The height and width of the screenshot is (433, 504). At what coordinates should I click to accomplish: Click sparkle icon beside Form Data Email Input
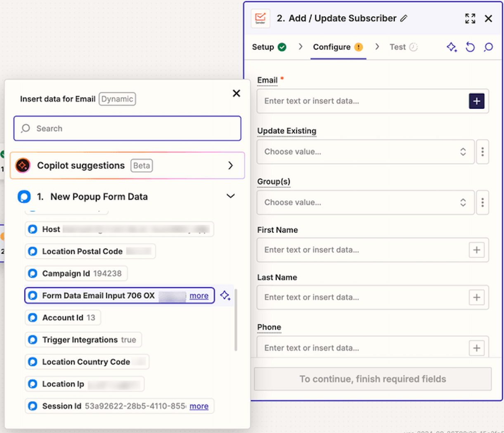[225, 295]
